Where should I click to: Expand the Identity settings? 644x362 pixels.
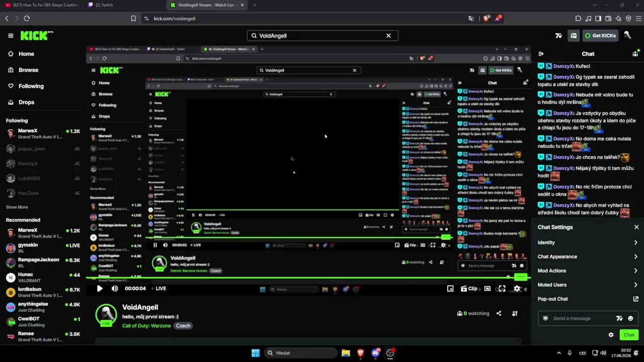588,242
